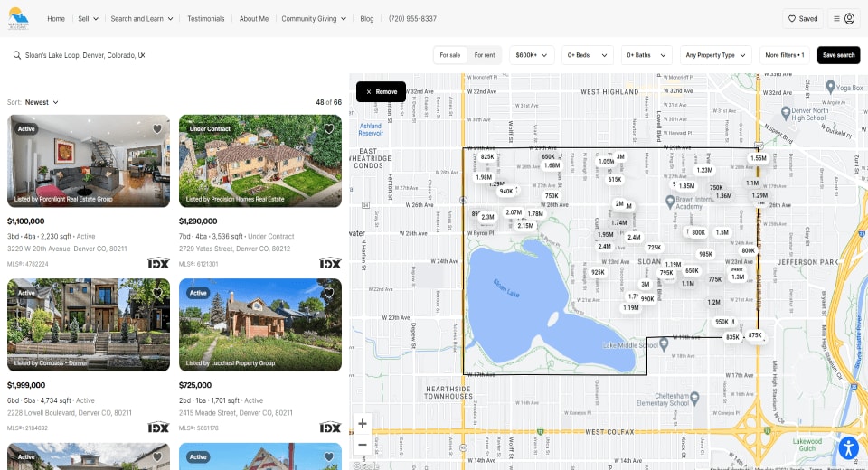Screen dimensions: 868x470
Task: Click the 2.07M price marker on map
Action: click(514, 212)
